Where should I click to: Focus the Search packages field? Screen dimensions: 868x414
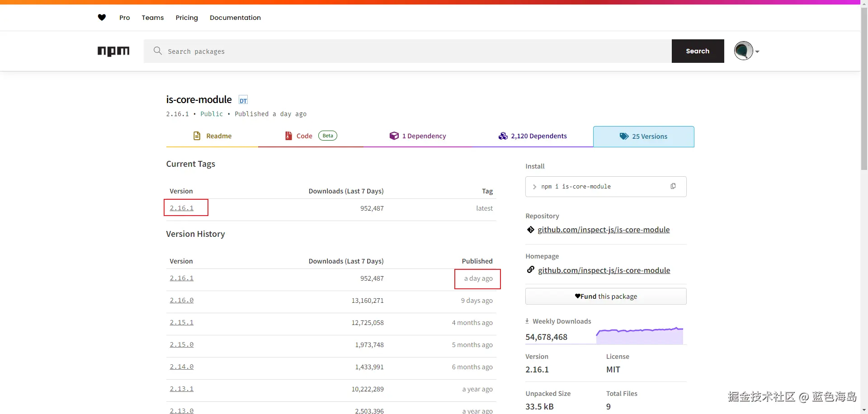408,51
